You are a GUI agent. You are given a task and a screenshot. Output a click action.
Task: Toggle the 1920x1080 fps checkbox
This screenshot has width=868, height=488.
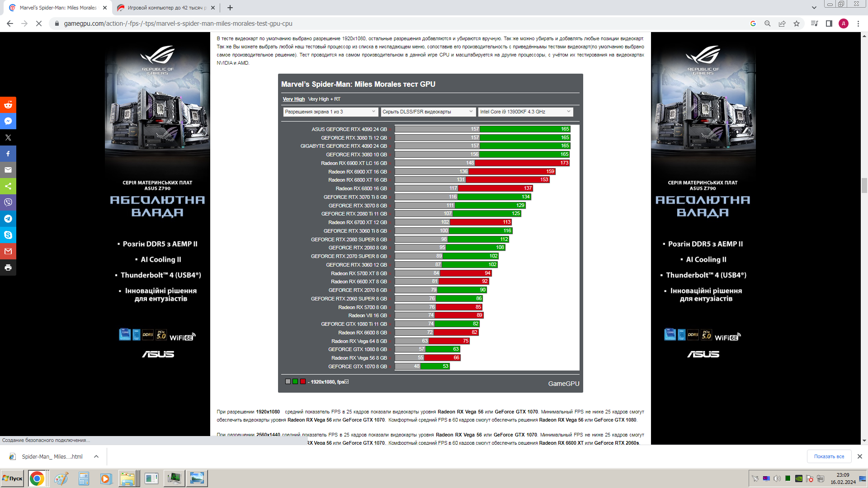[x=347, y=382]
